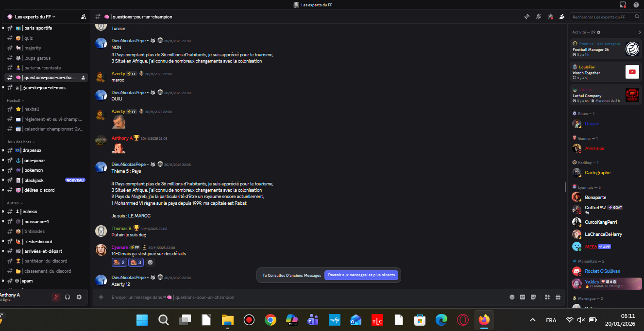Image resolution: width=644 pixels, height=331 pixels.
Task: Open the drapeaux channel
Action: 47,150
